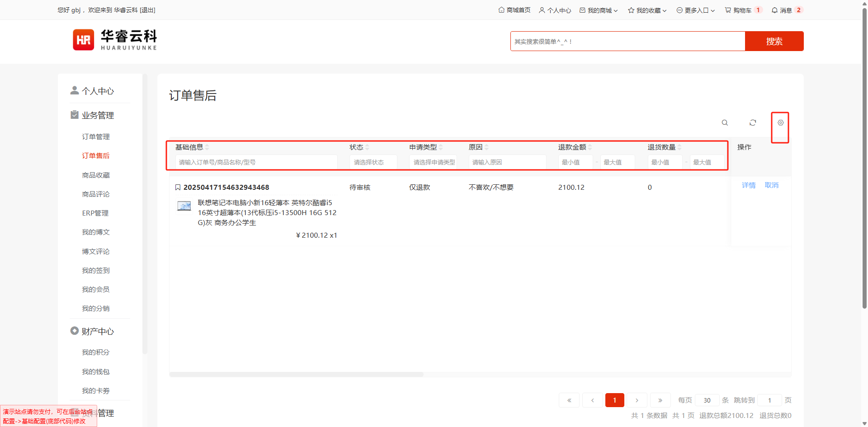This screenshot has width=868, height=427.
Task: Select 商品收藏 from the sidebar menu
Action: coord(96,175)
